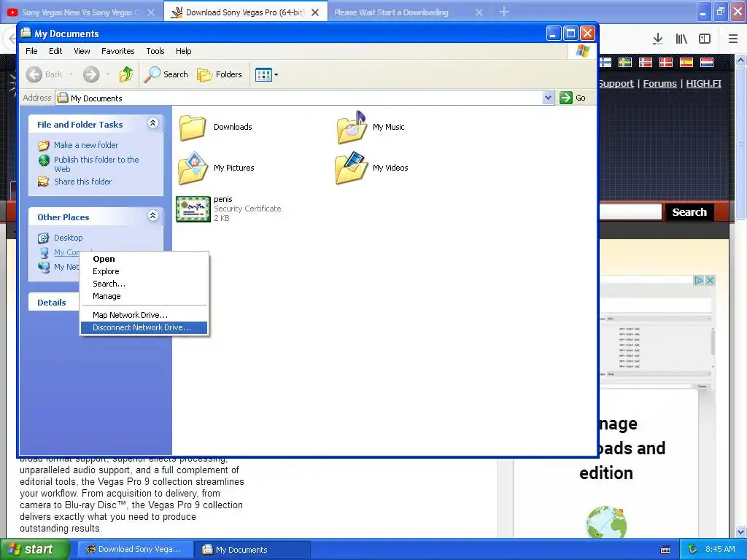747x560 pixels.
Task: Select the Swedish flag on webpage
Action: pos(625,62)
